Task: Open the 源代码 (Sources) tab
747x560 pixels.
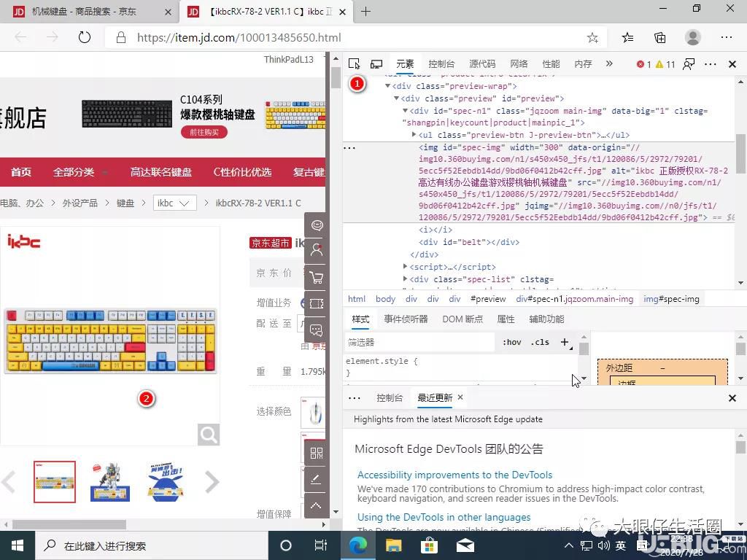Action: tap(482, 64)
